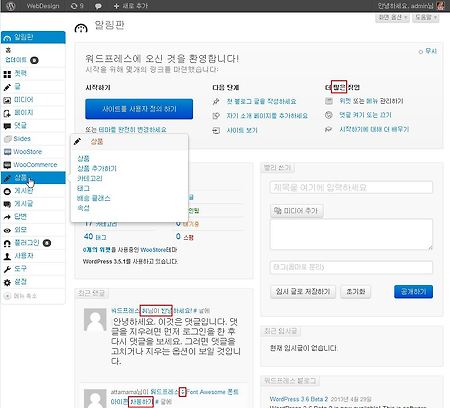The height and width of the screenshot is (408, 450).
Task: Click the 초기화 reset button
Action: tap(356, 292)
